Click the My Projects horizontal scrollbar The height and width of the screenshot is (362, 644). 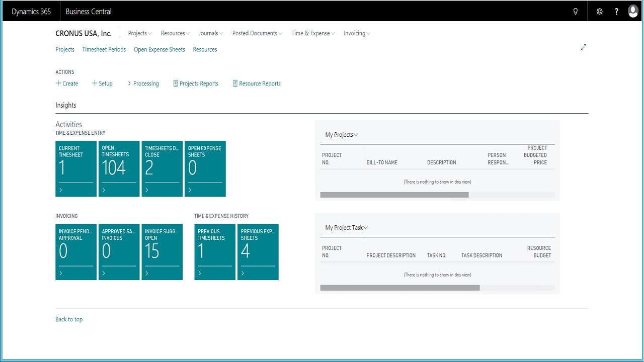(x=394, y=195)
